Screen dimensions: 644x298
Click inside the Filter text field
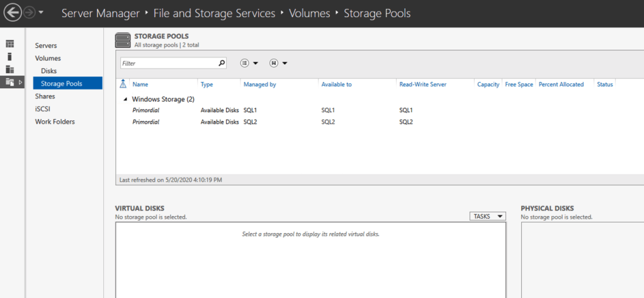[167, 63]
